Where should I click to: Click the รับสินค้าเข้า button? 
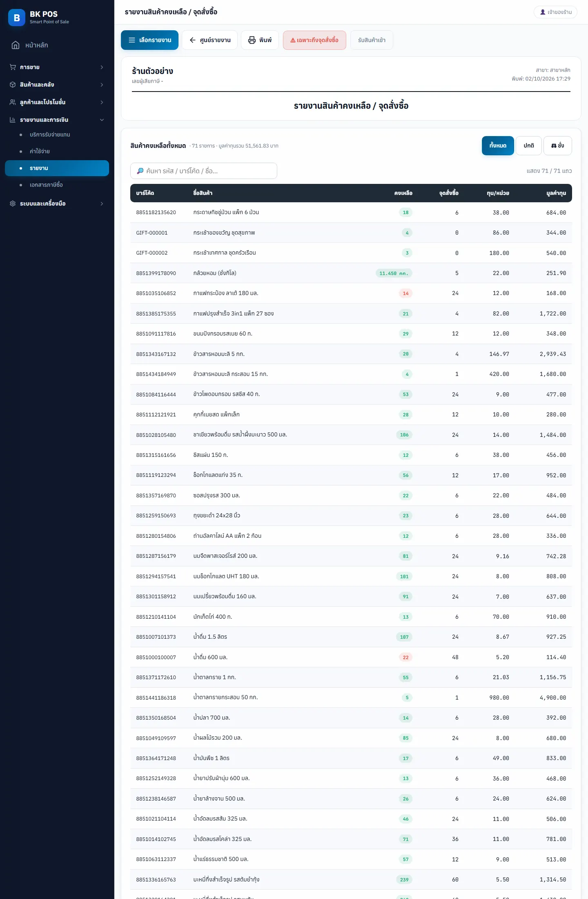pos(372,40)
